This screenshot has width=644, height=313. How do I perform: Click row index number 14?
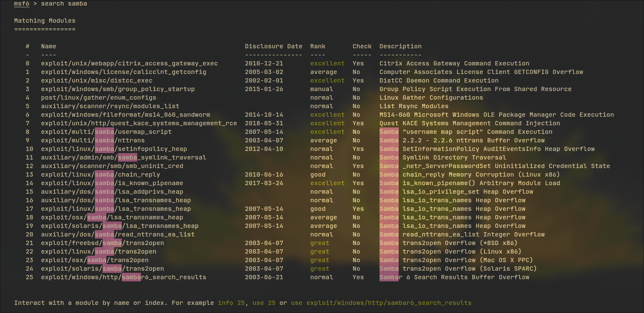(29, 183)
